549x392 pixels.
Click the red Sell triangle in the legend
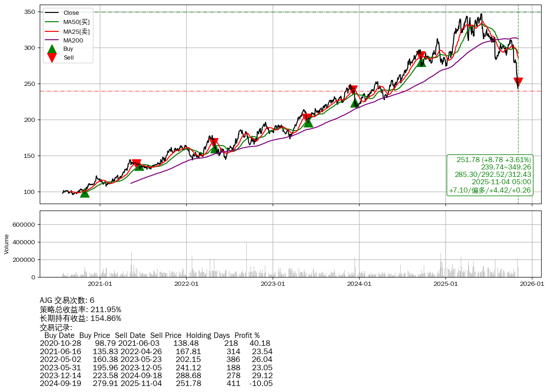52,58
